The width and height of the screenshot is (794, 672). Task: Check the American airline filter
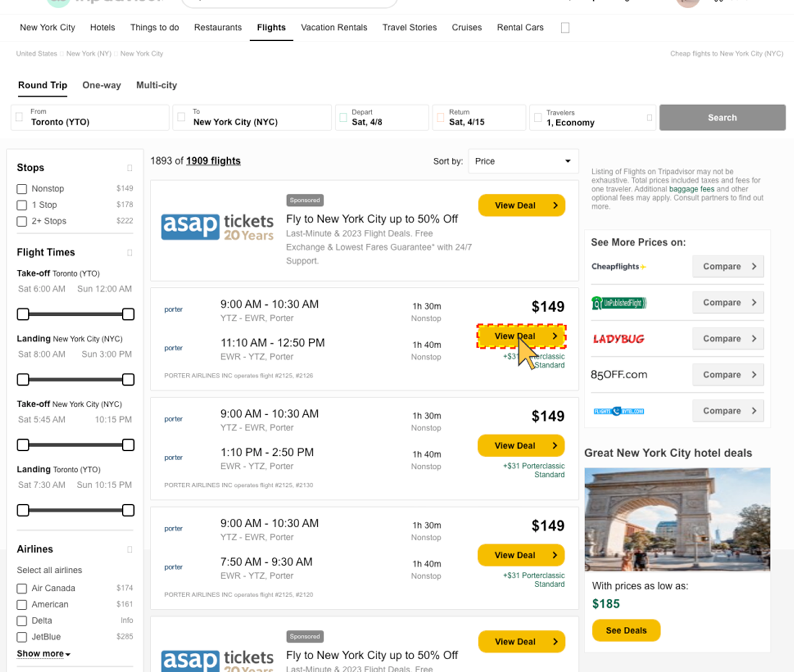click(x=22, y=604)
